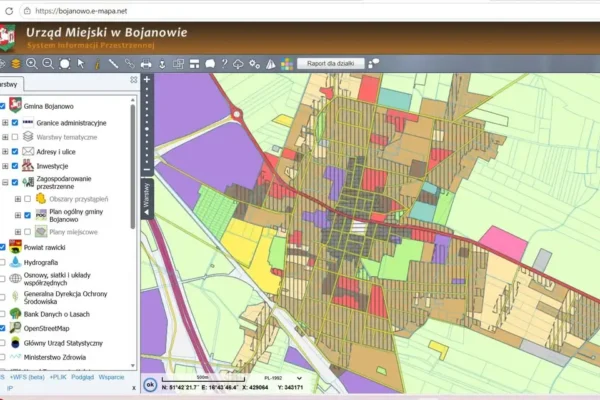Open the info identify tool
The image size is (600, 400).
pos(97,64)
